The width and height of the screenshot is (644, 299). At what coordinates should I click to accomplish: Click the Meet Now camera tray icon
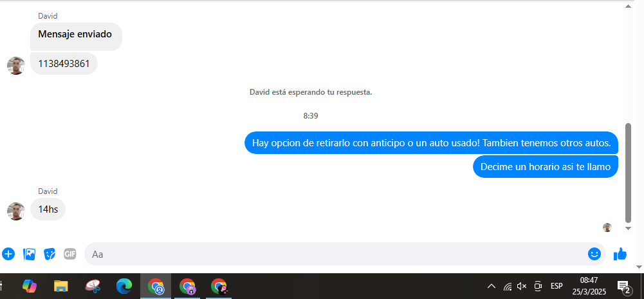point(538,286)
